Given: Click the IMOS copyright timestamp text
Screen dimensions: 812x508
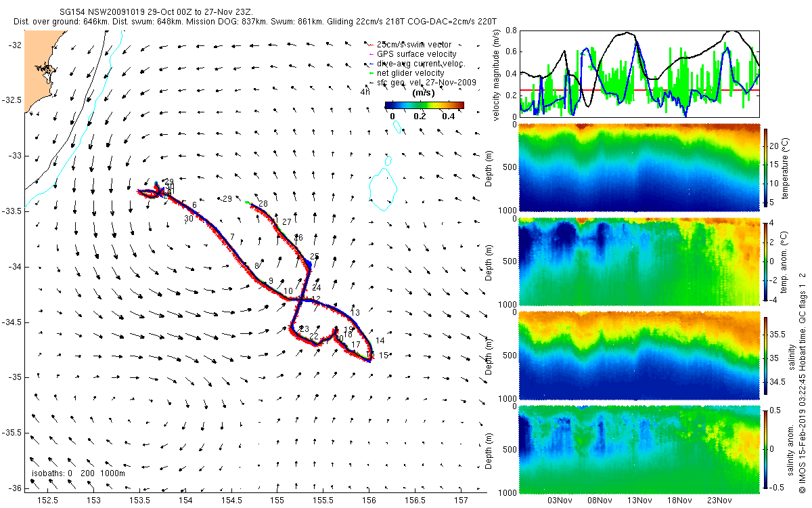Looking at the screenshot, I should 802,383.
